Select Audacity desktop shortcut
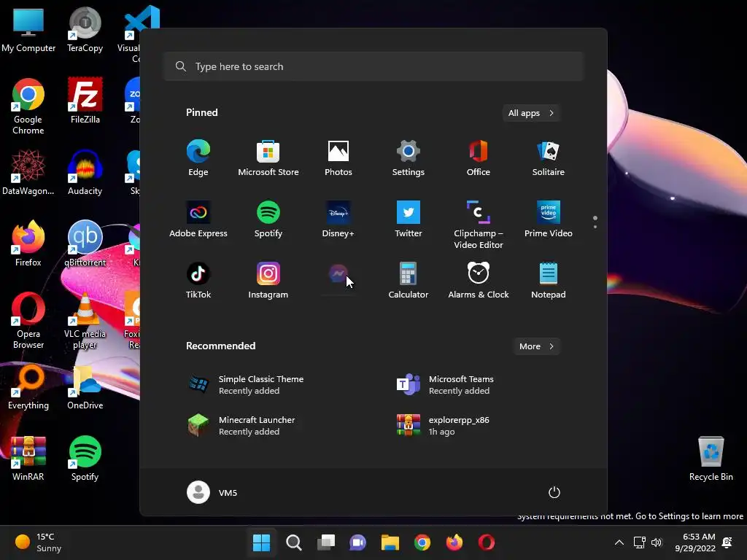The height and width of the screenshot is (560, 747). coord(85,172)
